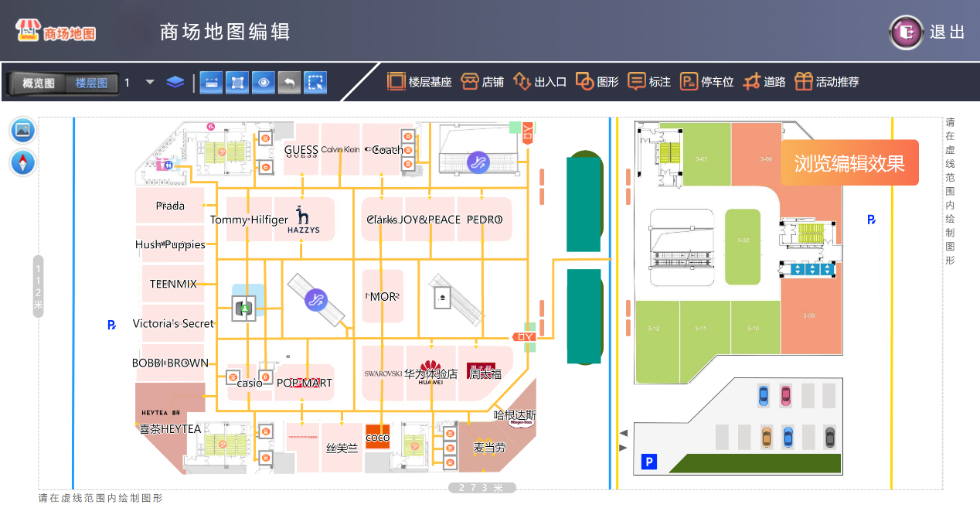Image resolution: width=980 pixels, height=508 pixels.
Task: Click the image picture round button
Action: tap(22, 130)
